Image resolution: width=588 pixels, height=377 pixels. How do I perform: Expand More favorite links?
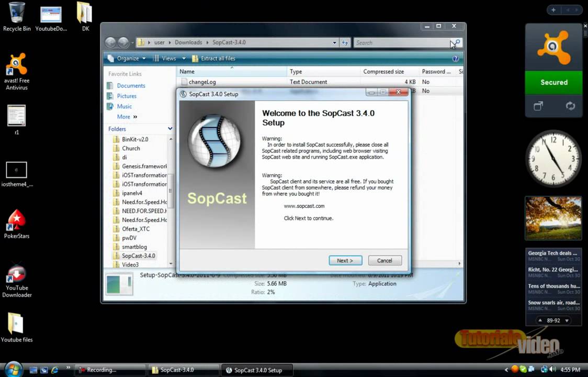tap(128, 117)
